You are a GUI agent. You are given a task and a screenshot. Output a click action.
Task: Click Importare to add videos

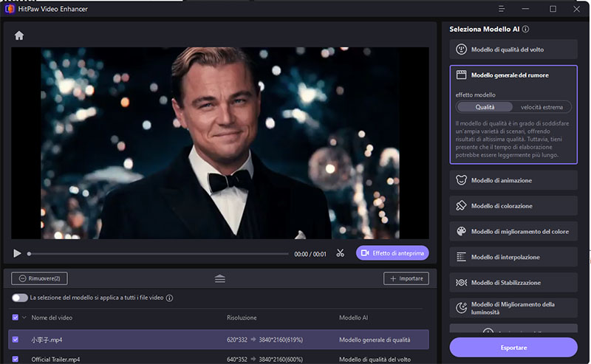click(x=406, y=278)
